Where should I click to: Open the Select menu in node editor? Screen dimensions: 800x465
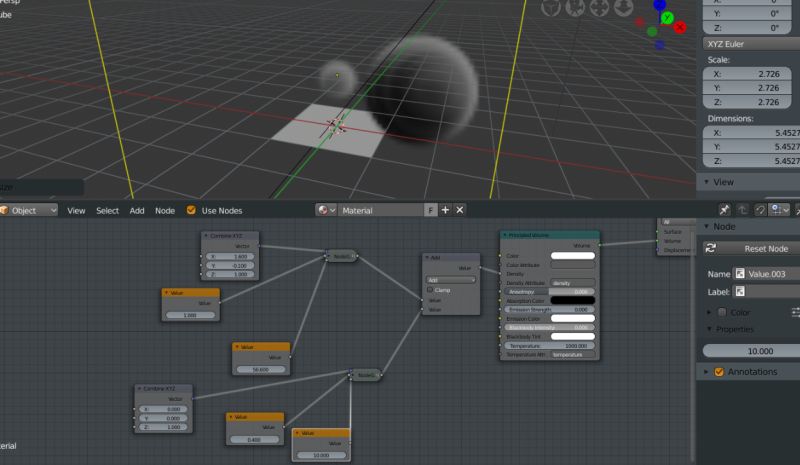pyautogui.click(x=107, y=210)
